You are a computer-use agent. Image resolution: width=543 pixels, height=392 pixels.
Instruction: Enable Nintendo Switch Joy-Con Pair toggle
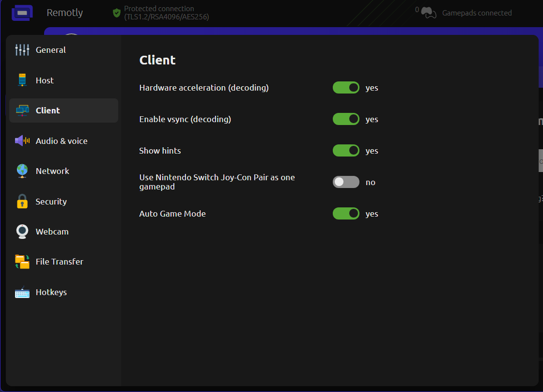click(x=346, y=182)
